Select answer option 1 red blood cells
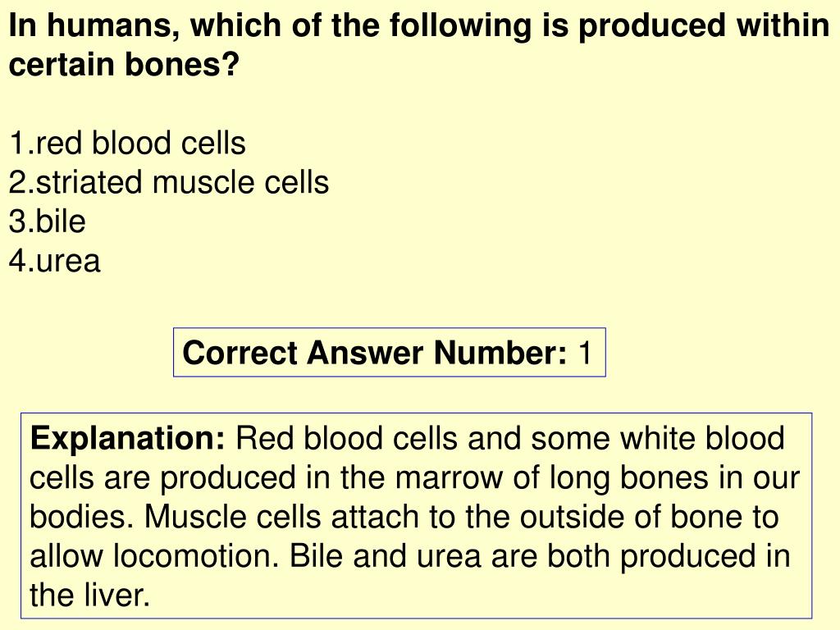This screenshot has height=630, width=840. (127, 143)
